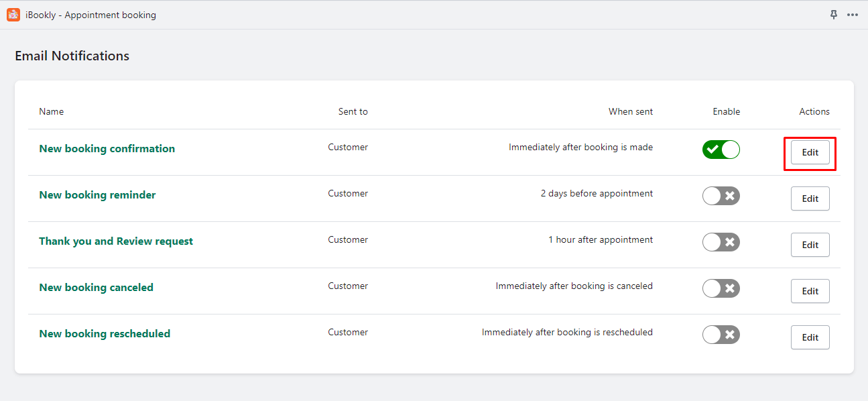Open the New booking canceled link
Viewport: 868px width, 401px height.
[97, 288]
